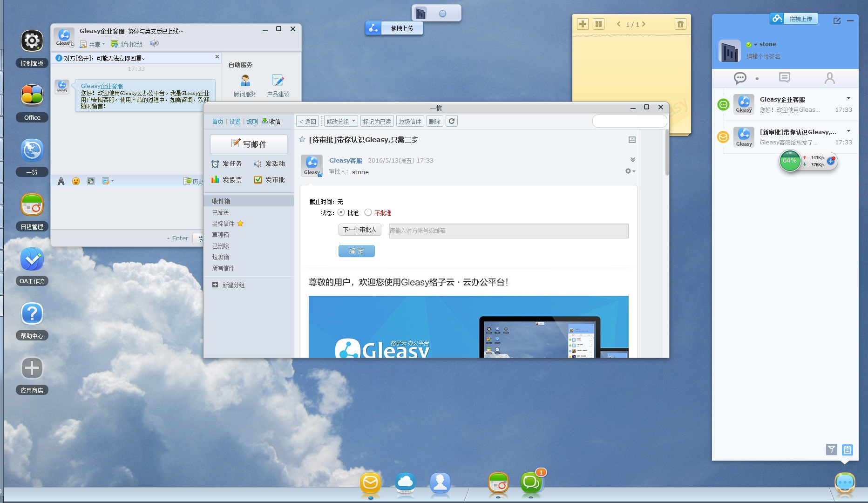Click the print view icon for the email
The width and height of the screenshot is (868, 503).
click(632, 140)
